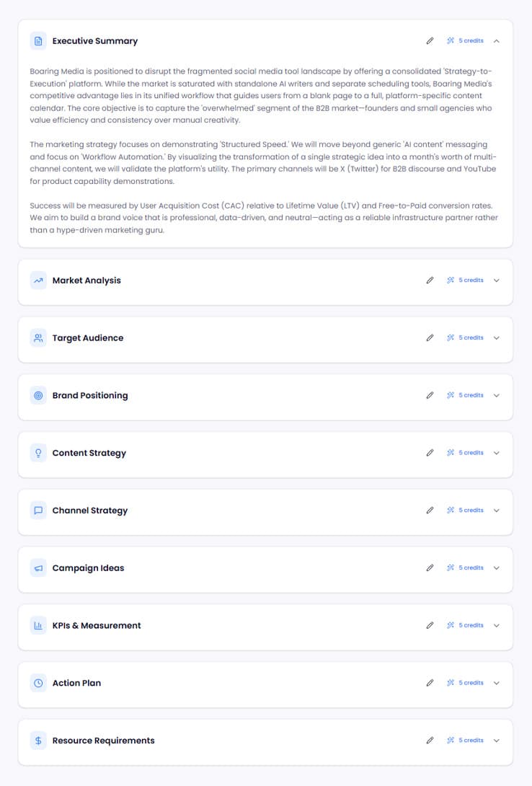532x786 pixels.
Task: Click the Content Strategy lightbulb icon
Action: [37, 453]
